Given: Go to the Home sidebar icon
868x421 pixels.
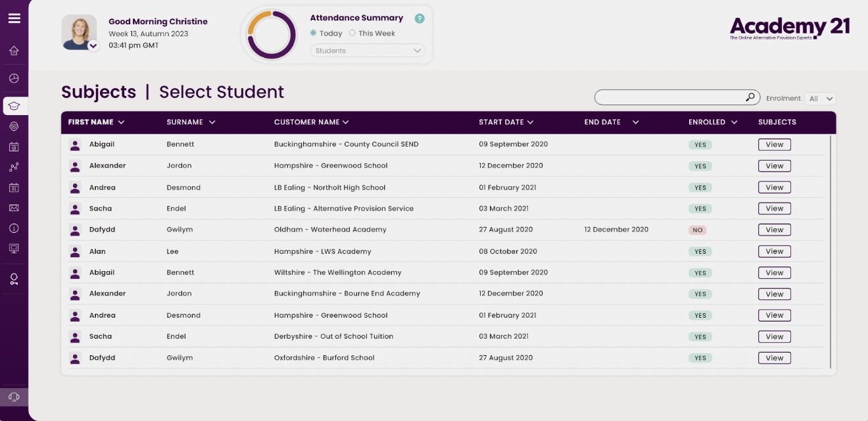Looking at the screenshot, I should 14,51.
